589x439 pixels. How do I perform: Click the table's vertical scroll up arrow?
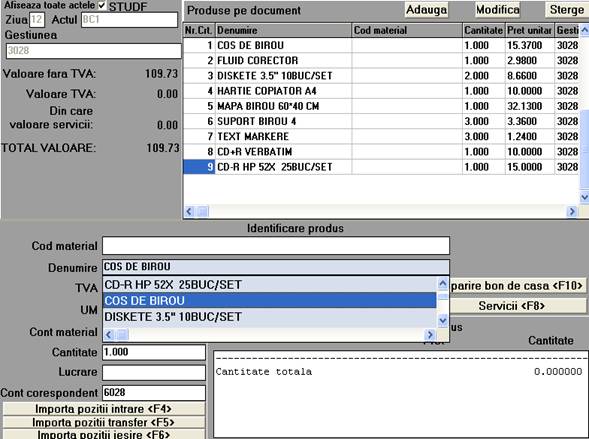point(584,30)
